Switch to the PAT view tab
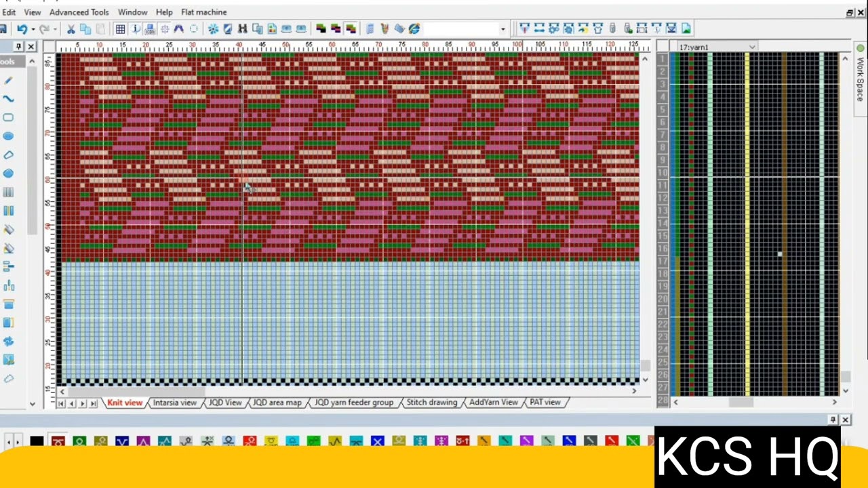Viewport: 868px width, 488px height. point(545,403)
